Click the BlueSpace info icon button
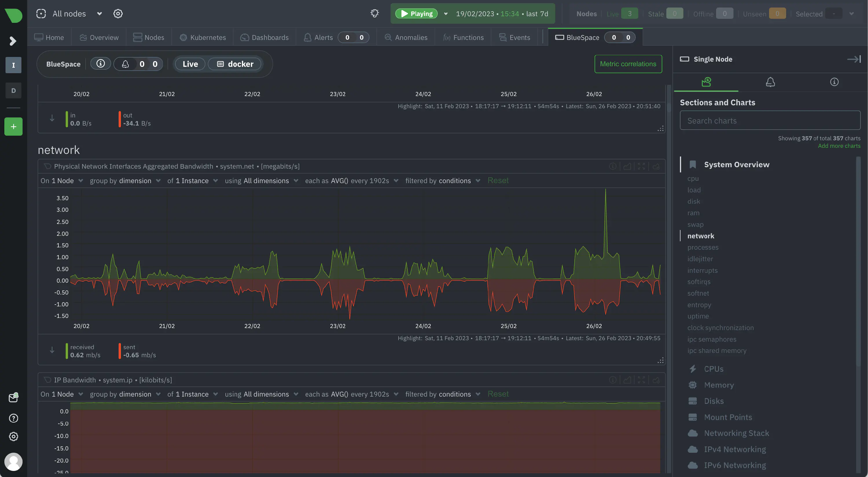868x477 pixels. click(x=100, y=64)
